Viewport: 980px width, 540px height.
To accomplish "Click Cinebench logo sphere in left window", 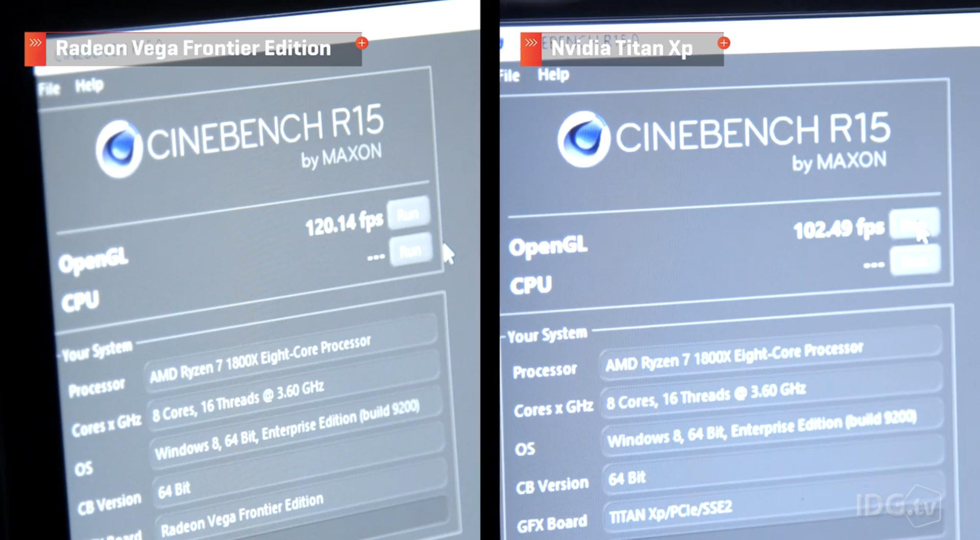I will pos(119,149).
